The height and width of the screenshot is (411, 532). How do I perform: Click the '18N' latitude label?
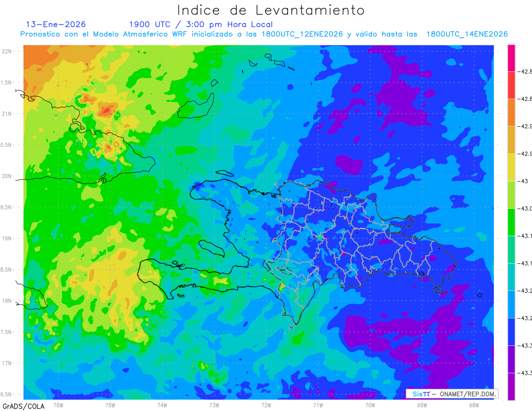7,301
